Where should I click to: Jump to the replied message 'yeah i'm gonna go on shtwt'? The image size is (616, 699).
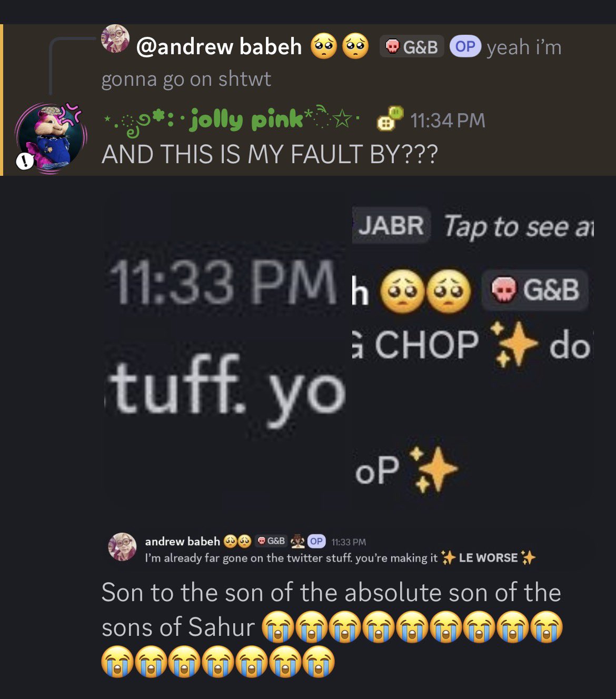tap(332, 63)
